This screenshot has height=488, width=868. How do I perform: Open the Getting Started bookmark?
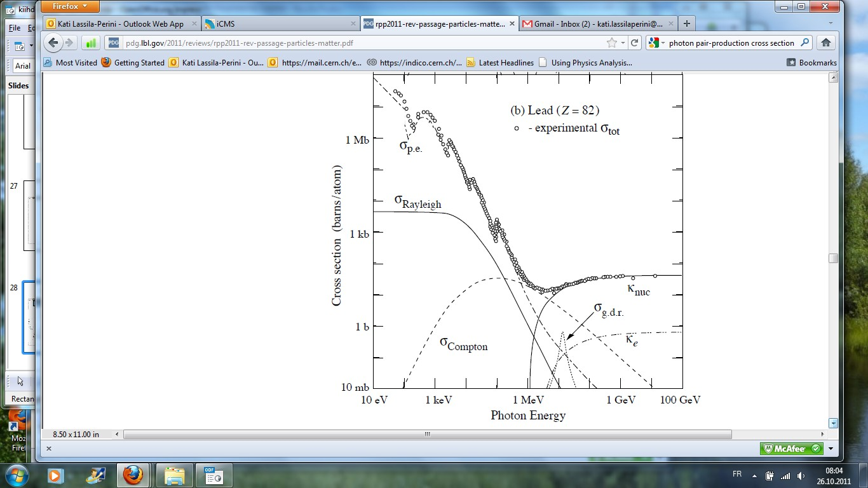point(133,62)
